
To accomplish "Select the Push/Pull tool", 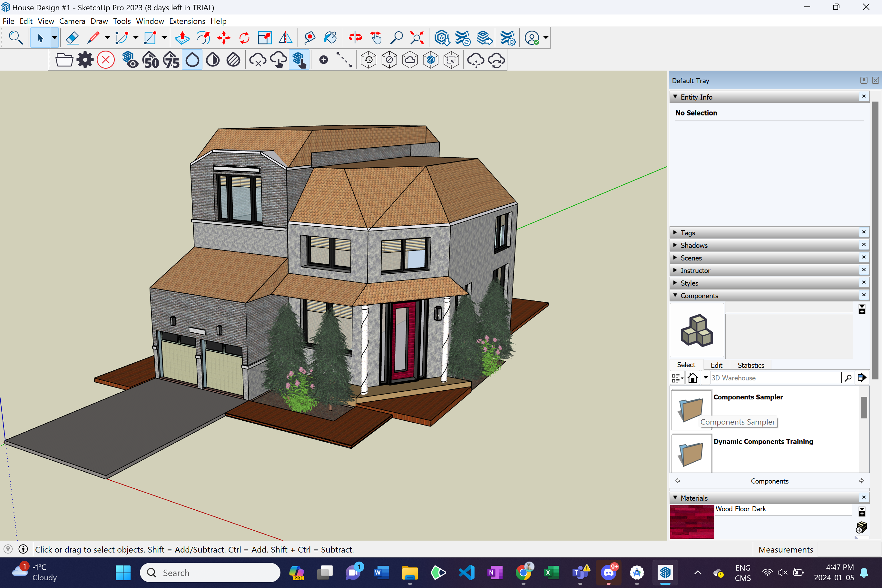I will click(182, 37).
